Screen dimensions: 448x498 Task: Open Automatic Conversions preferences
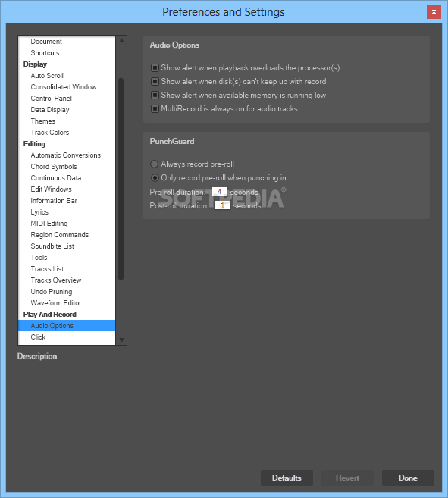coord(67,155)
